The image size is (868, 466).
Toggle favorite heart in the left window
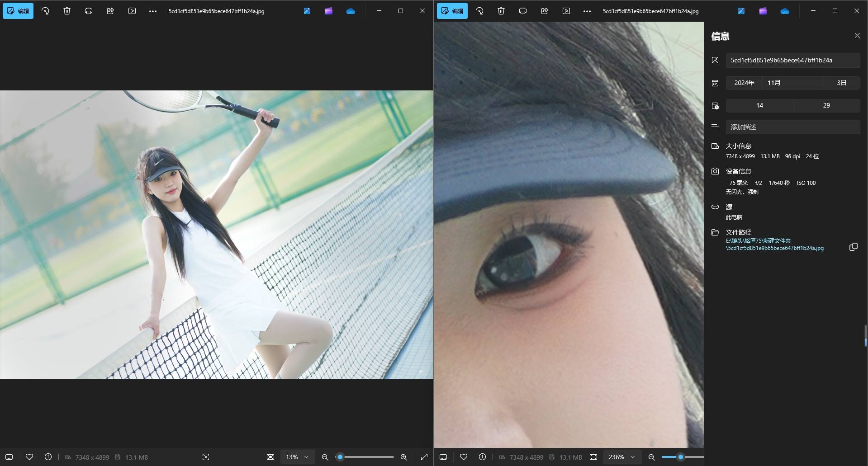coord(29,457)
